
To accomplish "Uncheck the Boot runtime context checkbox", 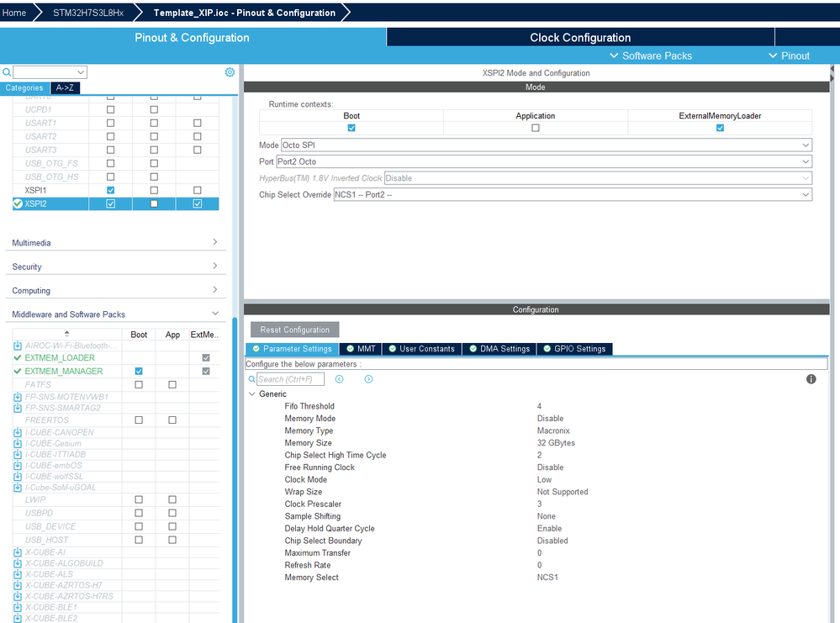I will (x=351, y=127).
